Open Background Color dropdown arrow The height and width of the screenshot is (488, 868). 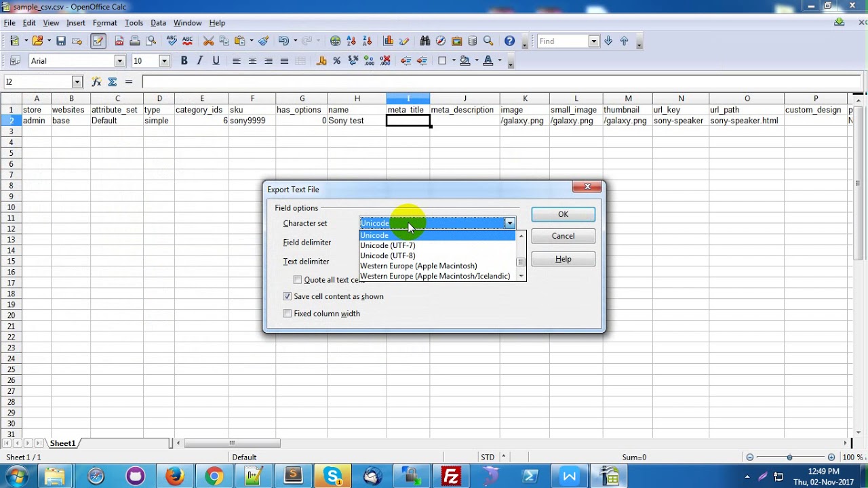coord(477,61)
